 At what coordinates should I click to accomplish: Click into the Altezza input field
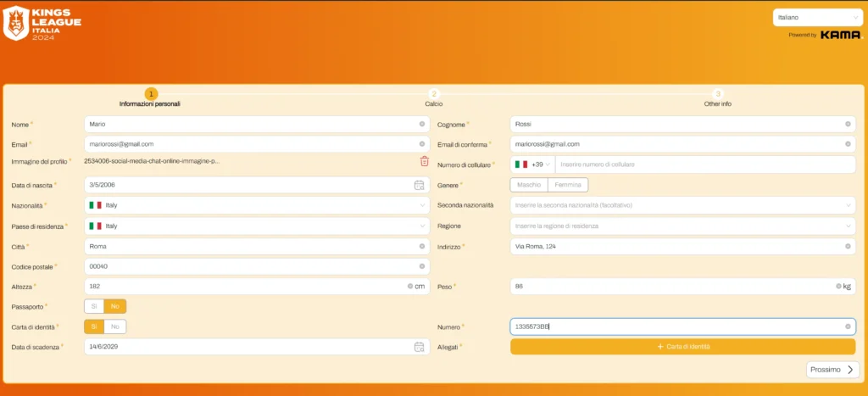[257, 287]
